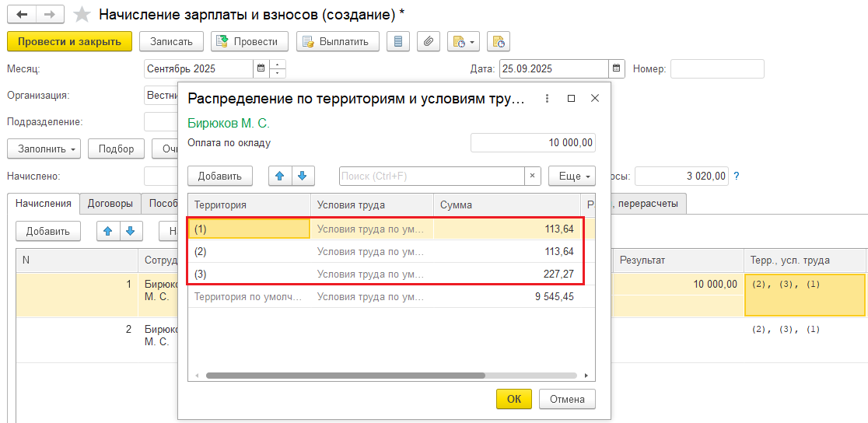Screen dimensions: 868x423
Task: Click the взносы amount field 3 020,00
Action: 682,177
